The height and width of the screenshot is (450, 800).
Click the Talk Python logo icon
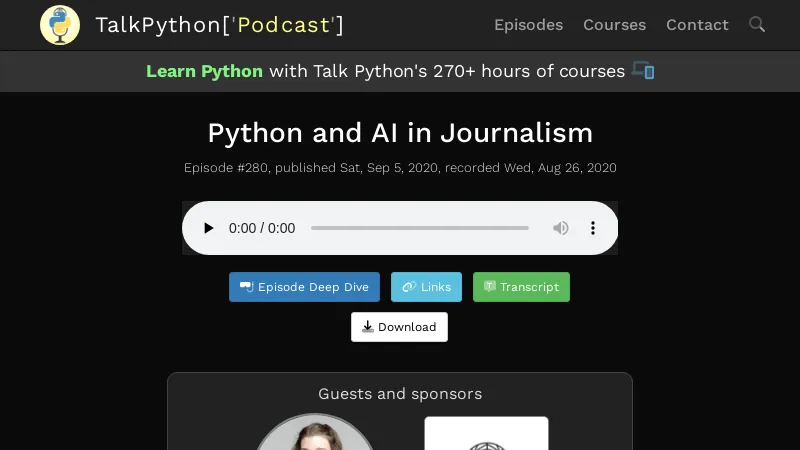pos(60,25)
